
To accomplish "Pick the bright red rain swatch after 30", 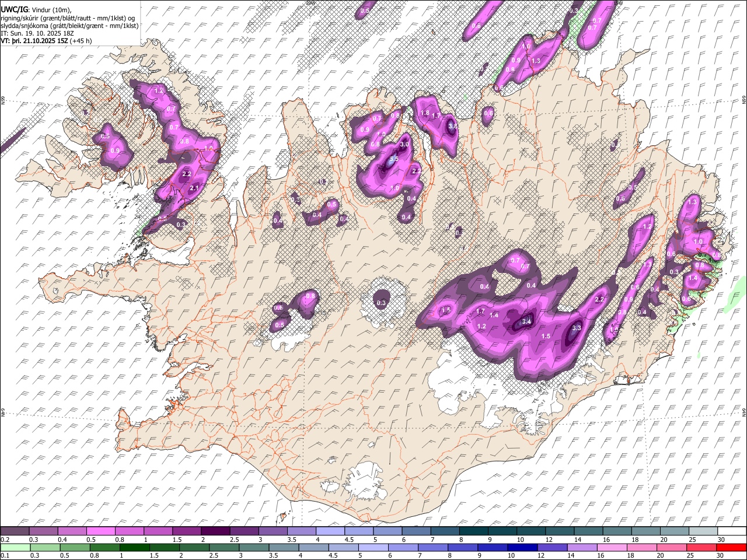I will pos(731,547).
